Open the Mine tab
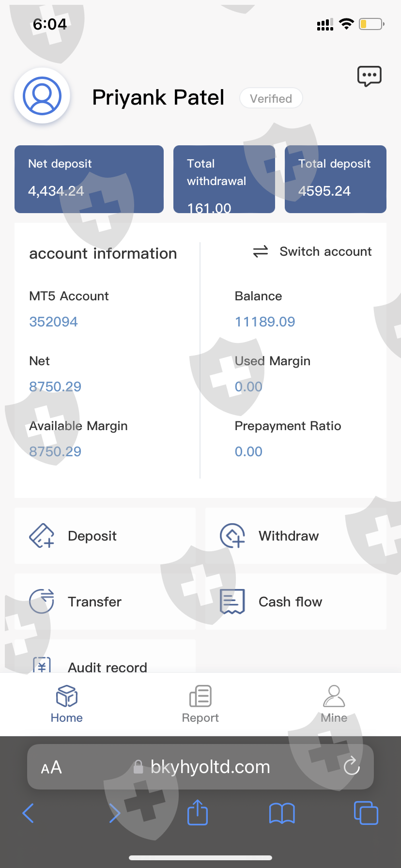 tap(334, 704)
